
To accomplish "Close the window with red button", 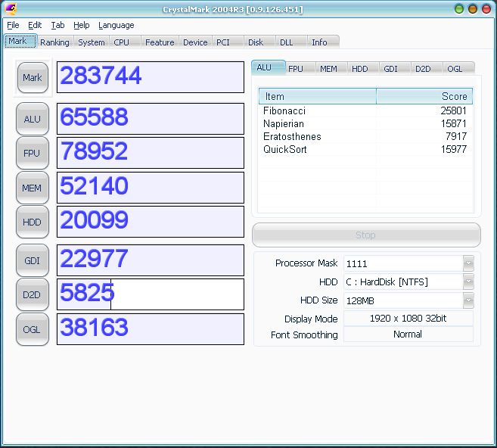I will [x=486, y=8].
